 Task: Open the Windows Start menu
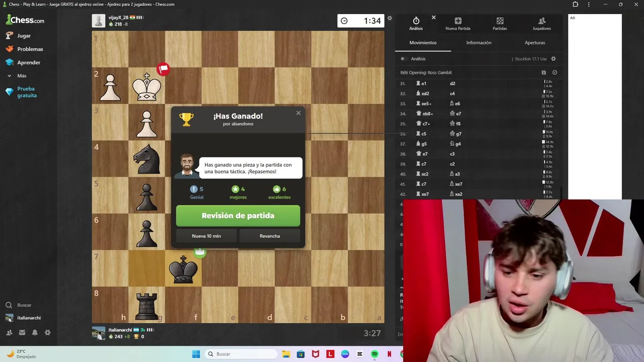[x=196, y=354]
